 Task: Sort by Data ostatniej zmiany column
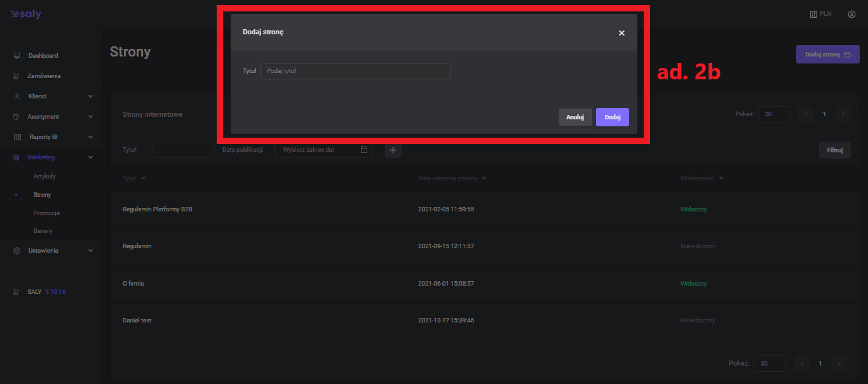[452, 178]
